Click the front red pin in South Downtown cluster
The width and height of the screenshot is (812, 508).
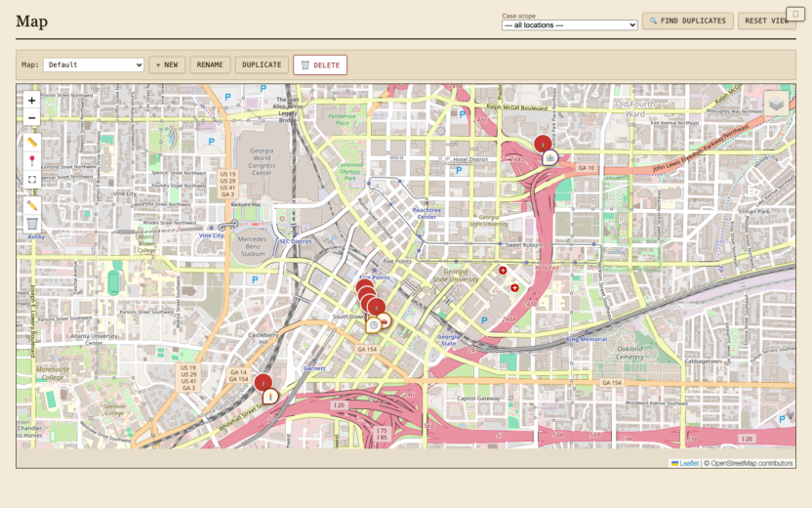point(377,307)
